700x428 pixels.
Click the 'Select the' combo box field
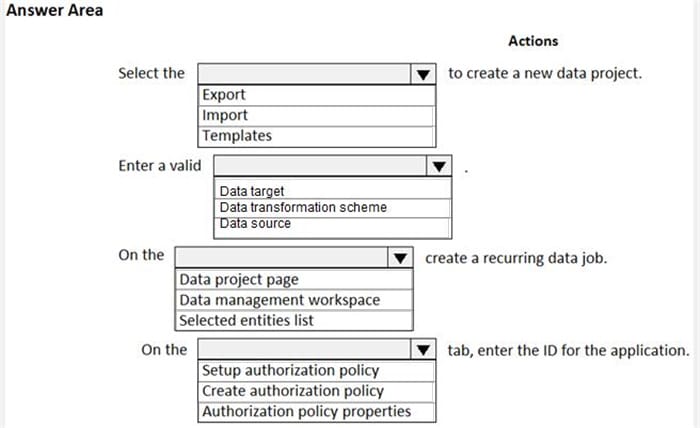pyautogui.click(x=305, y=74)
